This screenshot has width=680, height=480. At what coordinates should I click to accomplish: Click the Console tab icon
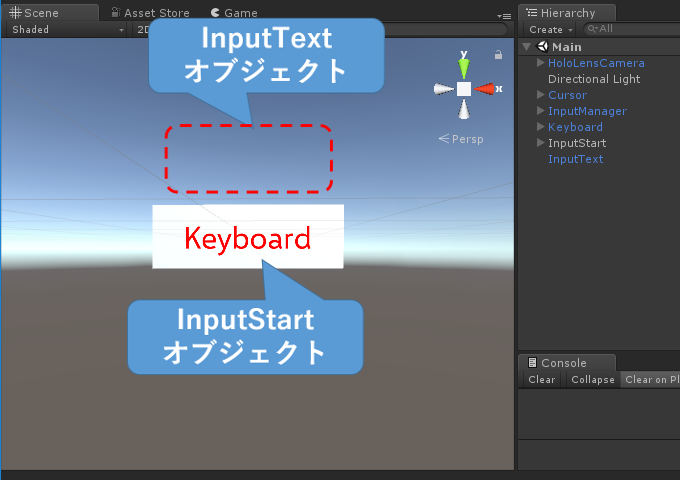tap(532, 362)
